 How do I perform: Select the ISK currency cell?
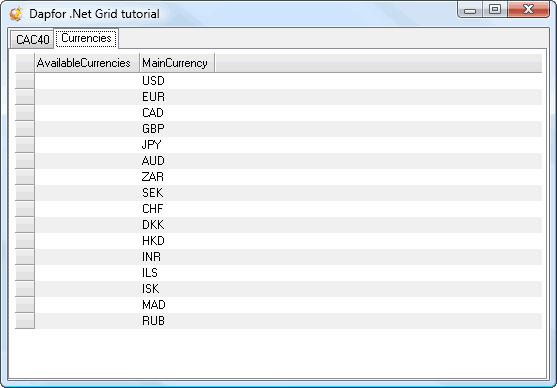point(177,289)
